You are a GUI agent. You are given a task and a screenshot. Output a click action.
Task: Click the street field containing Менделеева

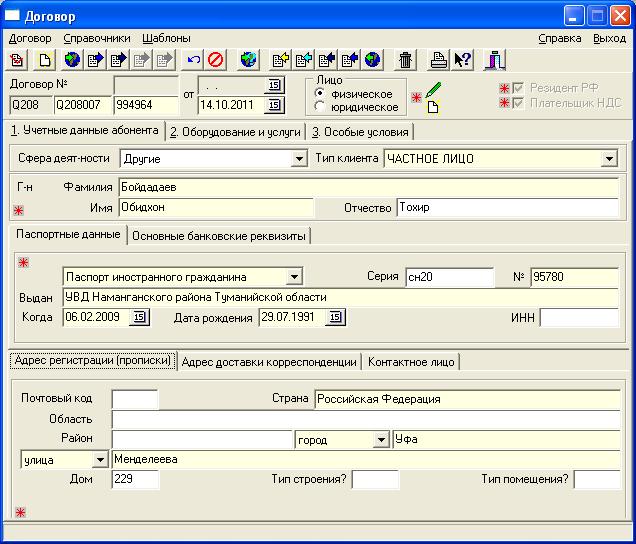(x=366, y=460)
